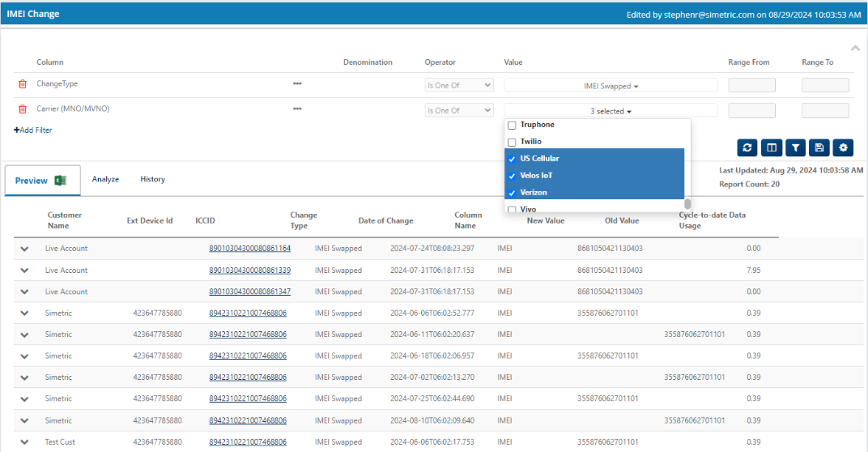Check the Vivo carrier option
Image resolution: width=868 pixels, height=452 pixels.
pos(512,209)
